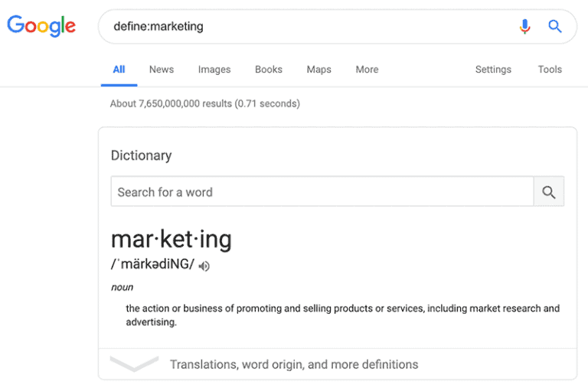Focus the define:marketing search box
This screenshot has height=388, width=588.
(x=306, y=27)
